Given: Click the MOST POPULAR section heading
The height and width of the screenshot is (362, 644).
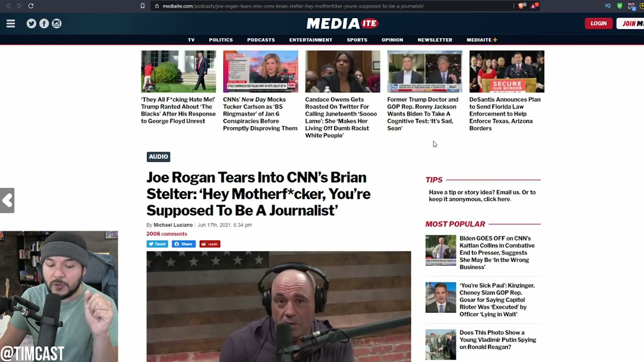Looking at the screenshot, I should [455, 224].
